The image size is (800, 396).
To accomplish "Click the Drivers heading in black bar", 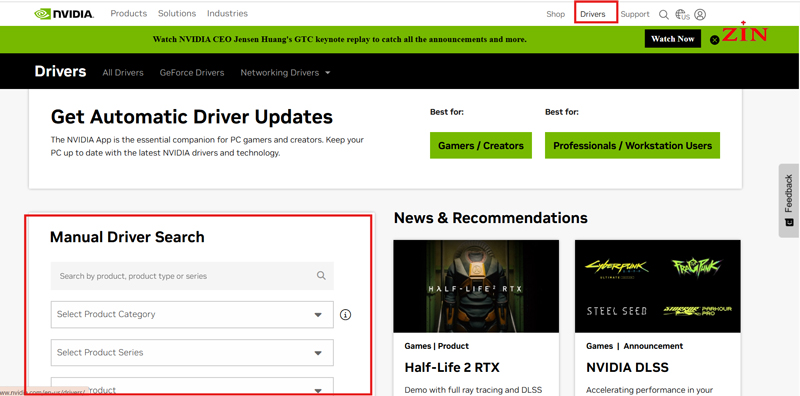I will pos(60,71).
